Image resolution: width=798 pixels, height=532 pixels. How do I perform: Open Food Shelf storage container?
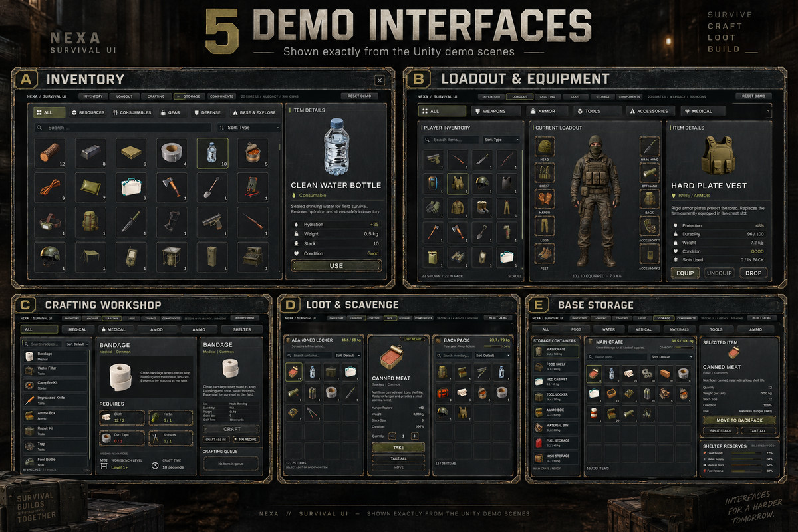(x=556, y=366)
